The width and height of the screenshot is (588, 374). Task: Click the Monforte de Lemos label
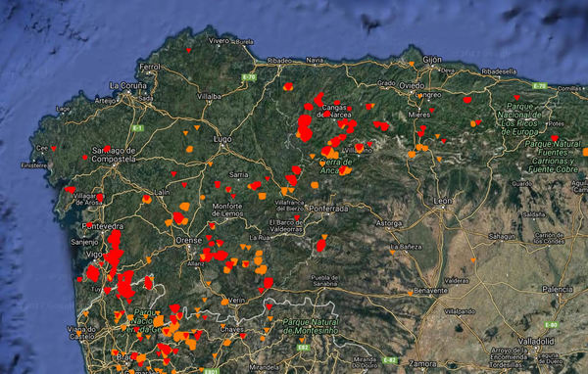tap(227, 210)
